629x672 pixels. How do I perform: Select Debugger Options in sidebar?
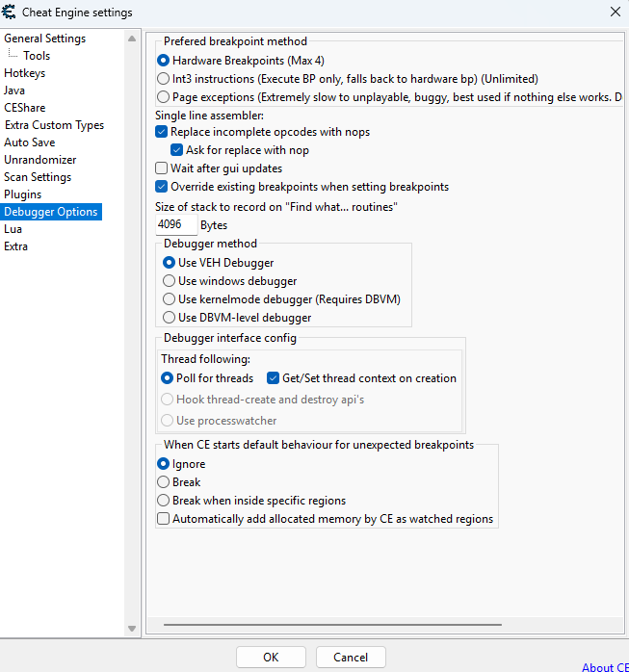51,212
